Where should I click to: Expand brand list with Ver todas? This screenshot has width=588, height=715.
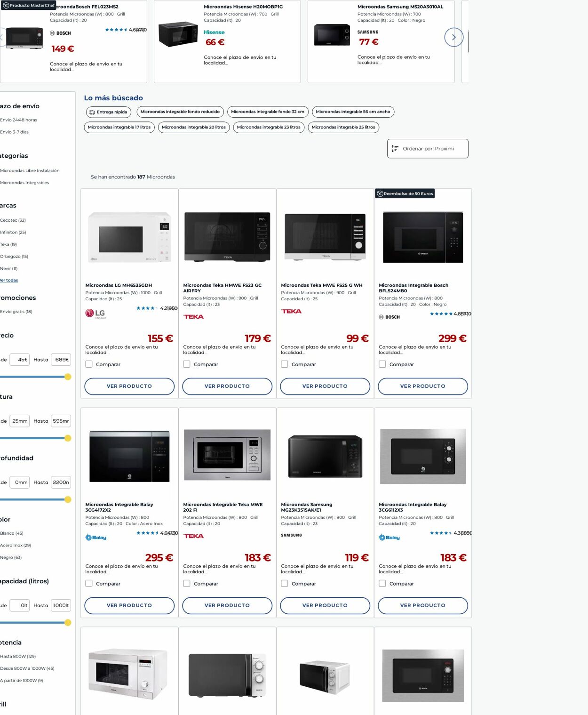pyautogui.click(x=9, y=281)
